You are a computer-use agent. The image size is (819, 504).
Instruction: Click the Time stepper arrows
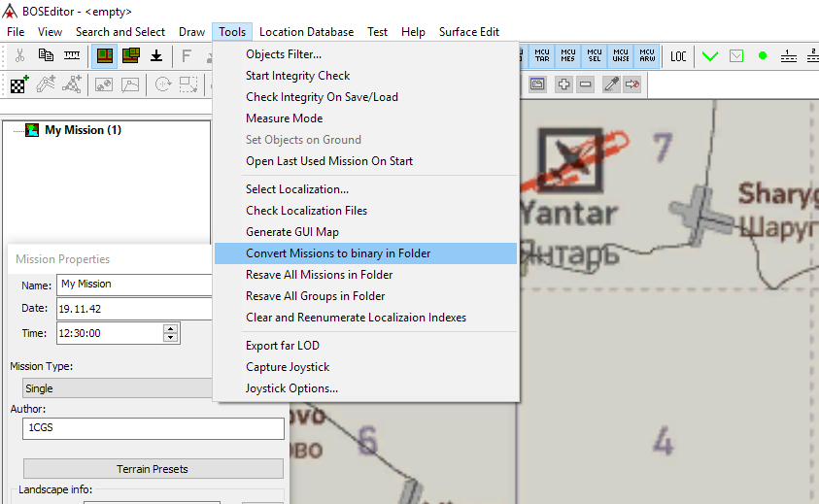coord(170,333)
